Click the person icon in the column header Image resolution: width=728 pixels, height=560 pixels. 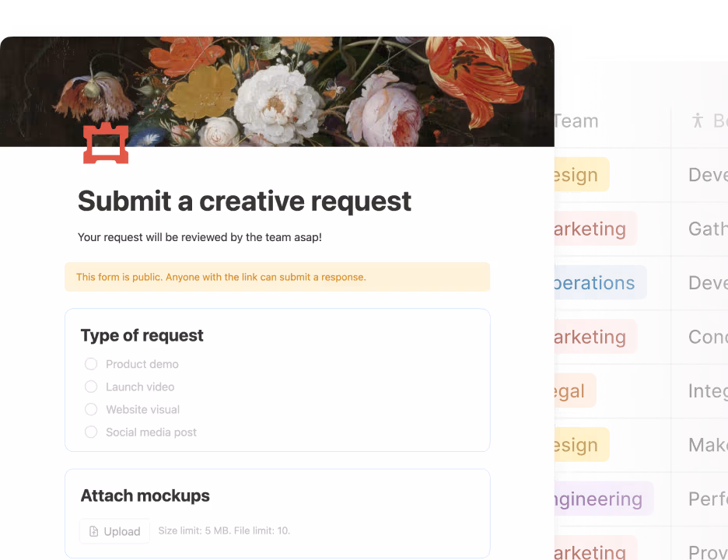pyautogui.click(x=698, y=121)
